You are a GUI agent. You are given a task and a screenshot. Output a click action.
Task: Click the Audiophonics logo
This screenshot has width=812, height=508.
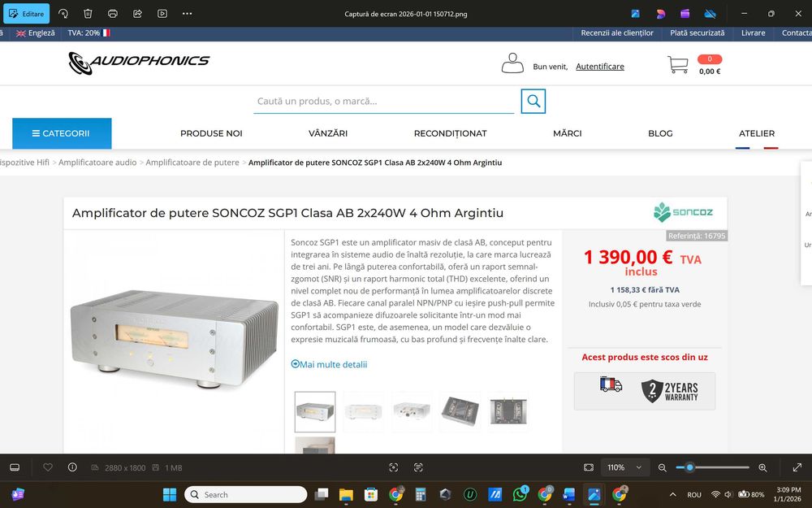tap(139, 63)
